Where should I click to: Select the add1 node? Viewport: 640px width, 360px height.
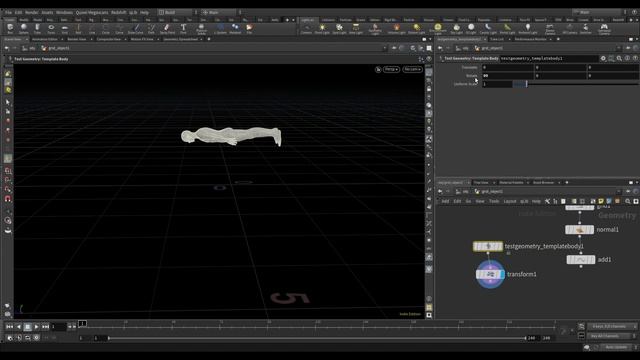[581, 260]
